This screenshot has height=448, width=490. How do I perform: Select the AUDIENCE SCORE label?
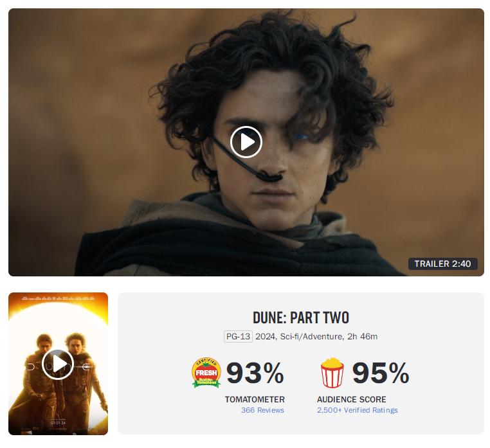351,399
